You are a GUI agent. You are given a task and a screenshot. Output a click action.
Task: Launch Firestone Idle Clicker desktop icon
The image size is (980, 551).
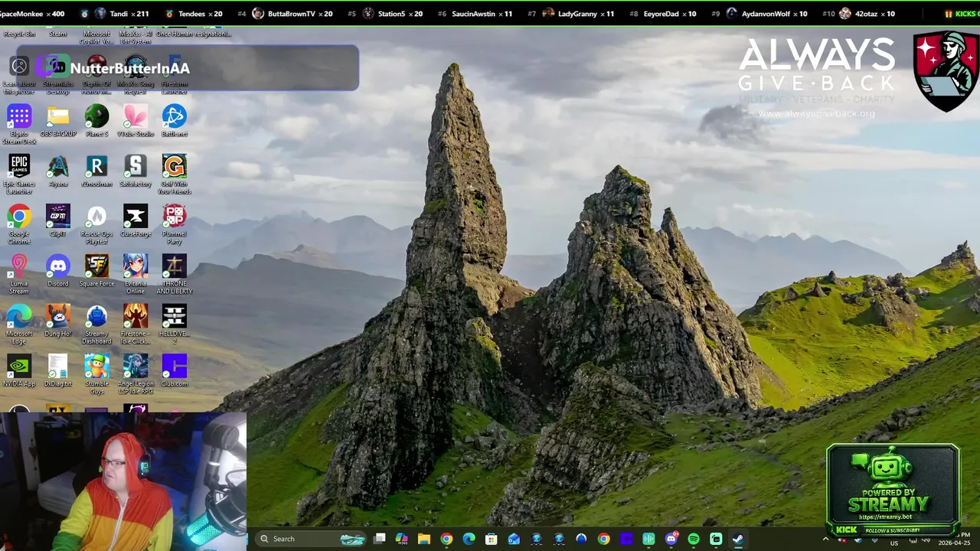[x=136, y=324]
